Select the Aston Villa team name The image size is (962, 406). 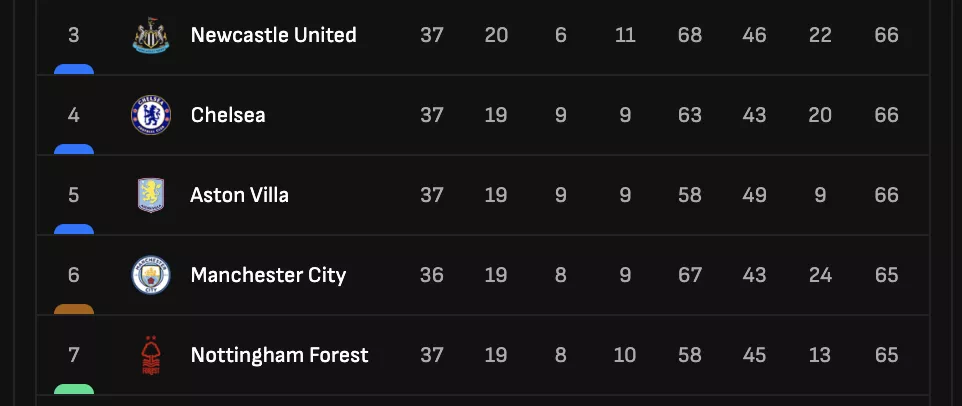[239, 195]
